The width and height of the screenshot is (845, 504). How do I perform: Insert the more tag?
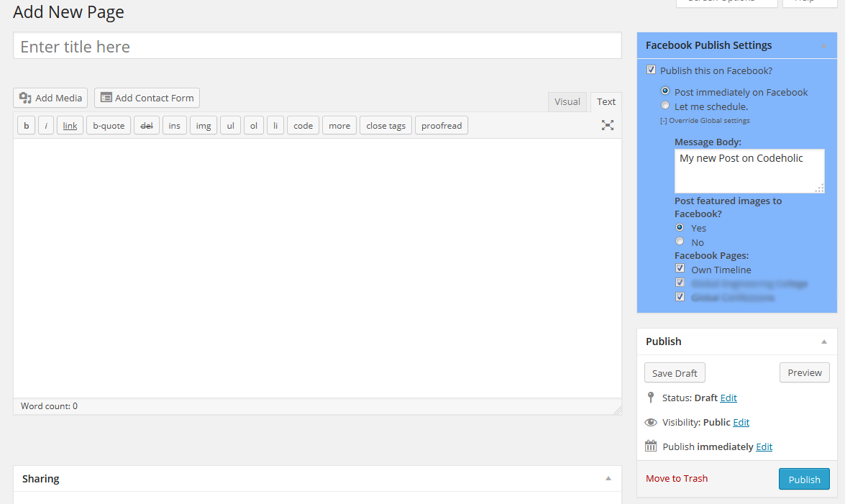(x=339, y=126)
